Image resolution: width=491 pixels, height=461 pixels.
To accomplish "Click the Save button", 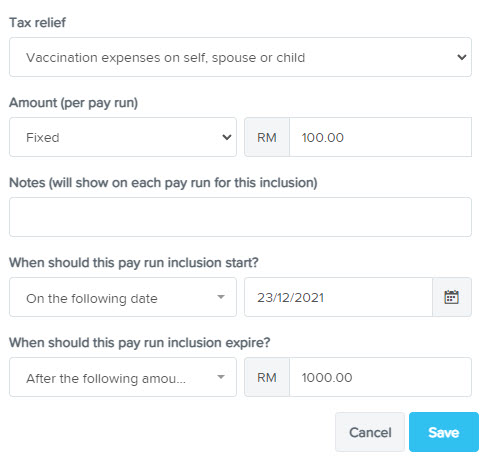I will (x=444, y=432).
